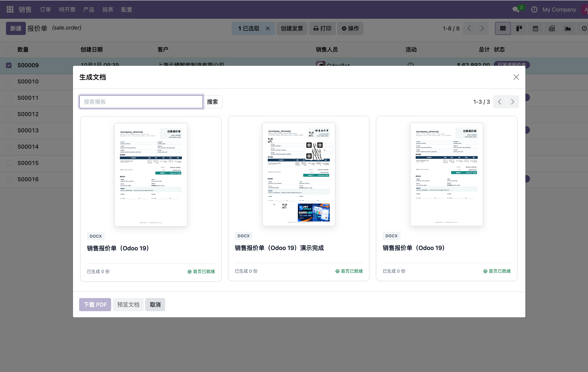Screen dimensions: 588x372
Task: Click the My Company name in the top bar
Action: pos(559,10)
